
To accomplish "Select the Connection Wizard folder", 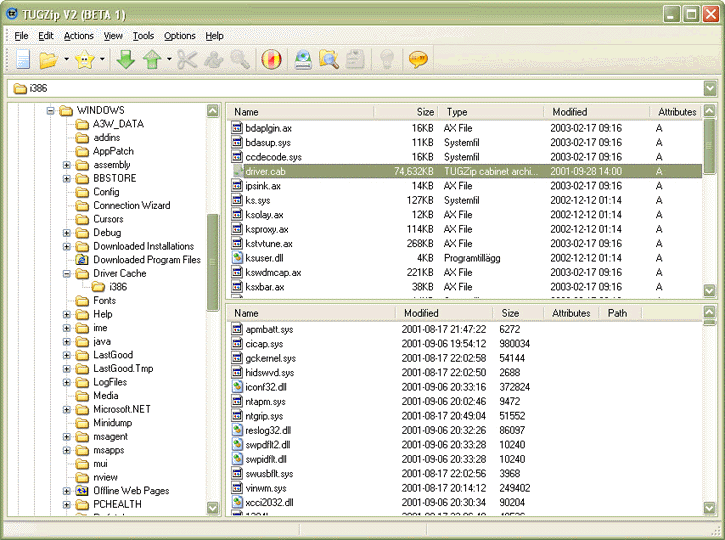I will click(132, 205).
